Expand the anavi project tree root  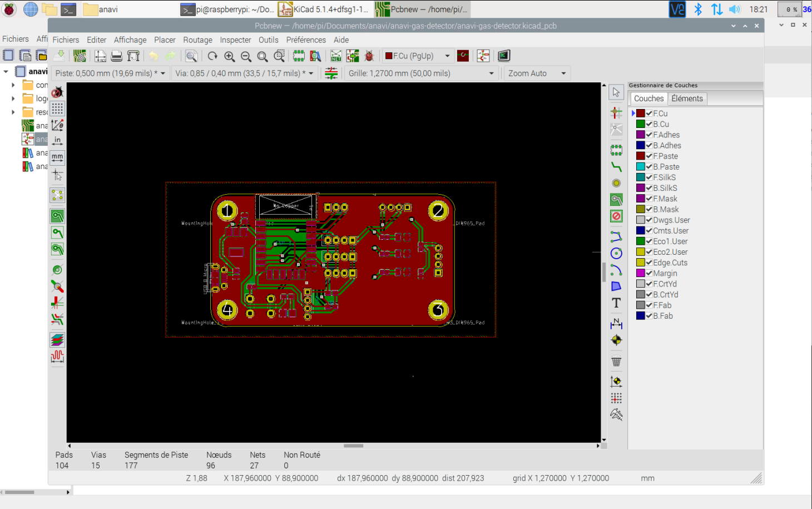tap(6, 72)
